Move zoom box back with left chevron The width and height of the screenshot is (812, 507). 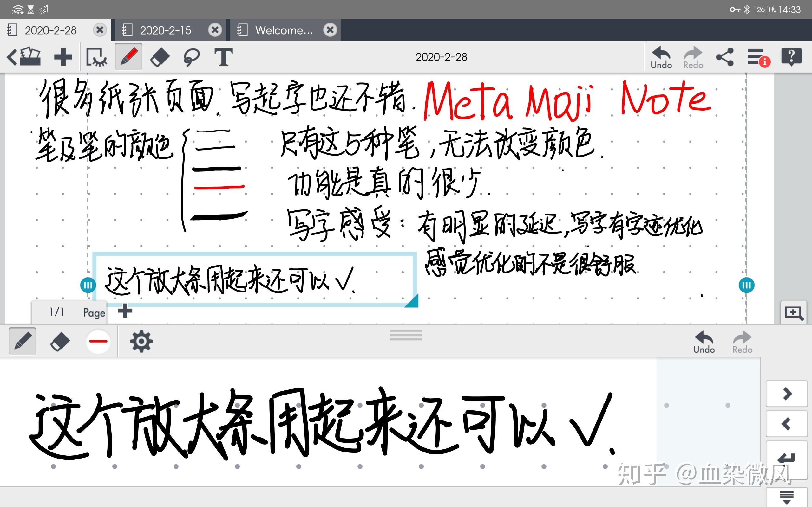click(787, 424)
